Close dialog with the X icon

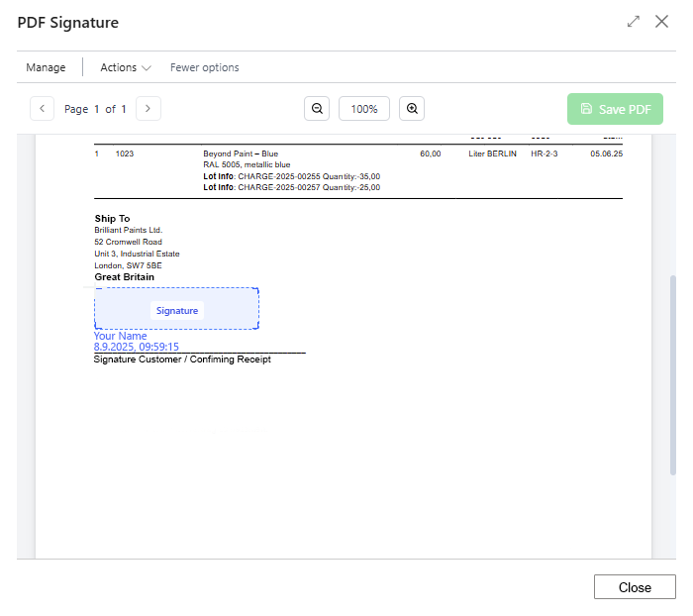[662, 21]
